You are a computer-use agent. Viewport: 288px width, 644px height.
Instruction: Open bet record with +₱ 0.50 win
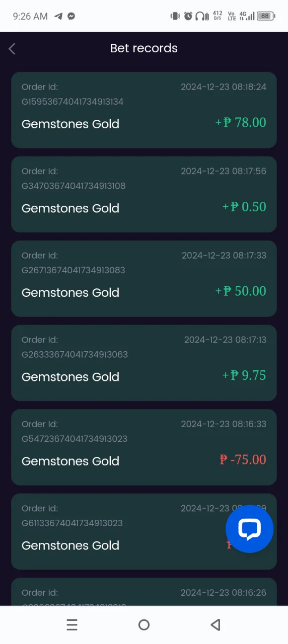pos(144,194)
